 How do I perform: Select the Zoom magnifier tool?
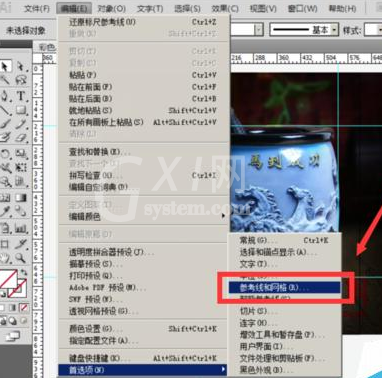(21, 258)
